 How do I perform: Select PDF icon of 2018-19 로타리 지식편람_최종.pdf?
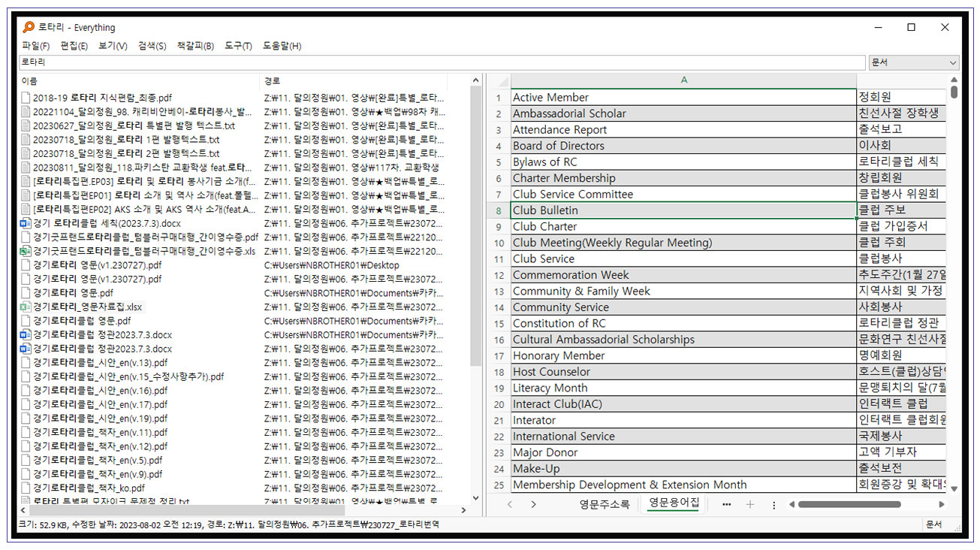26,98
